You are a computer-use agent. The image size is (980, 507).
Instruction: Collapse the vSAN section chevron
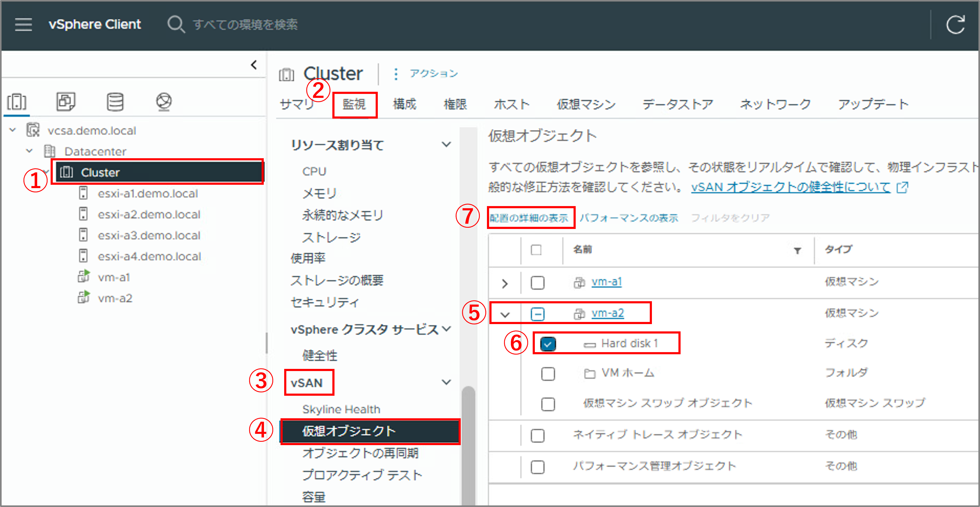446,382
